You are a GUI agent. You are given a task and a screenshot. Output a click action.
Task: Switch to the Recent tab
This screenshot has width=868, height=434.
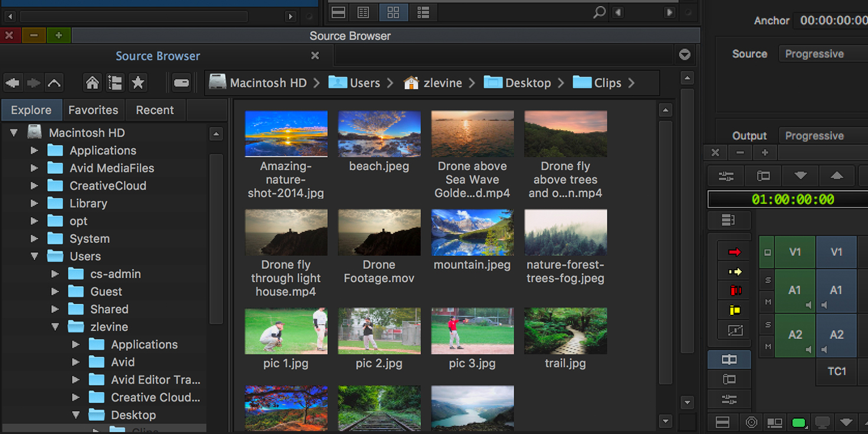155,110
